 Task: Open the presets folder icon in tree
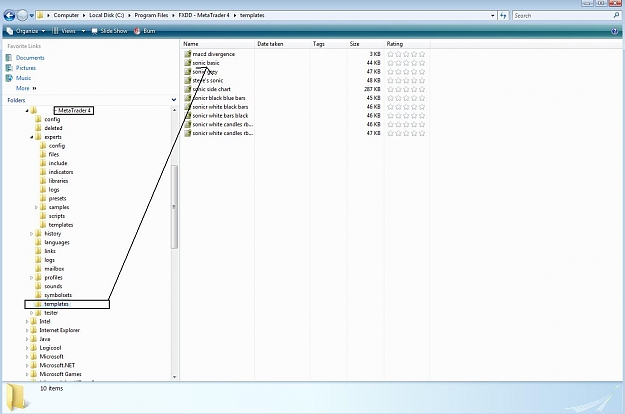pyautogui.click(x=43, y=198)
